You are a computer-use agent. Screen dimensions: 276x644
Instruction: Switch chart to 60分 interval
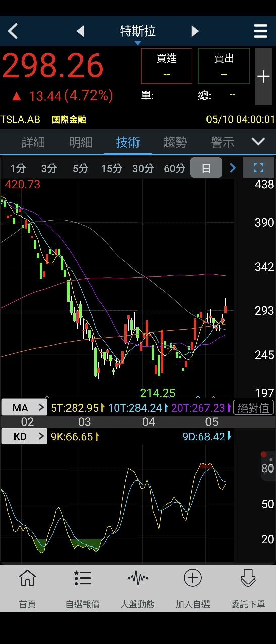[x=174, y=168]
